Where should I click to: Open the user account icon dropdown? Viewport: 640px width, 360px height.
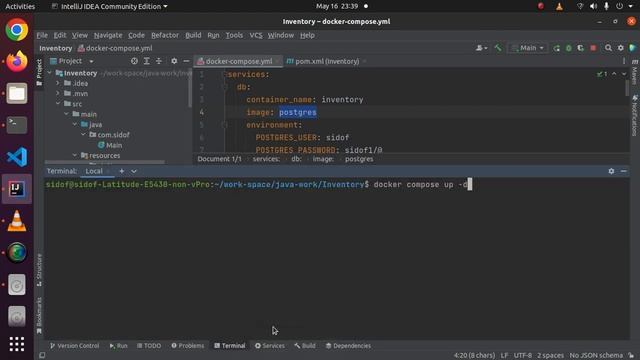(482, 48)
